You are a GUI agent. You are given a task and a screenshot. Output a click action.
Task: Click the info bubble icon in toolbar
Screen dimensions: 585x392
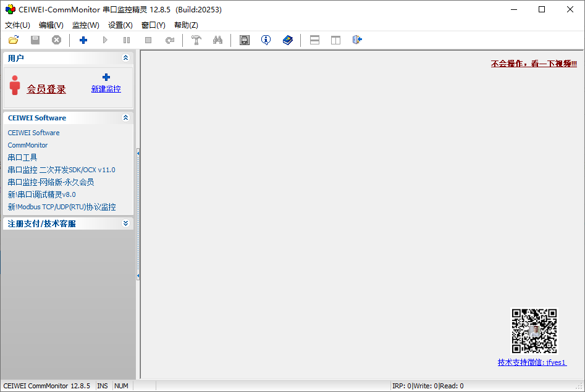click(x=266, y=40)
